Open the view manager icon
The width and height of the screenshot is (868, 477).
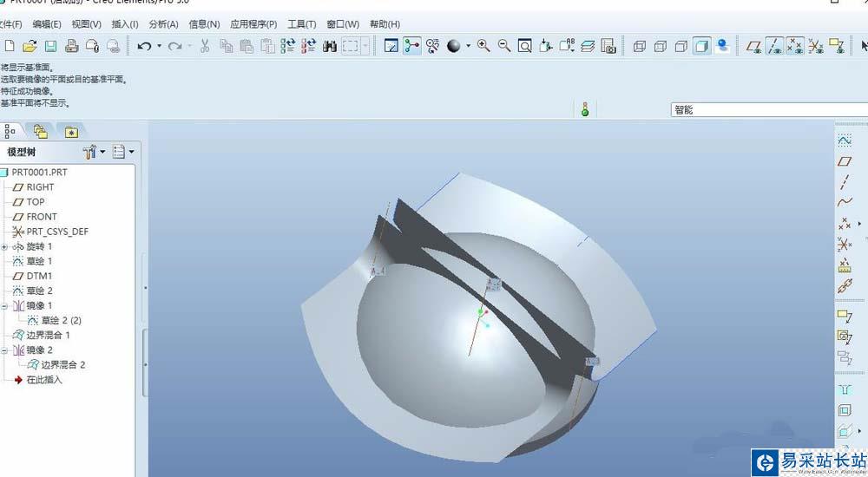pyautogui.click(x=608, y=46)
